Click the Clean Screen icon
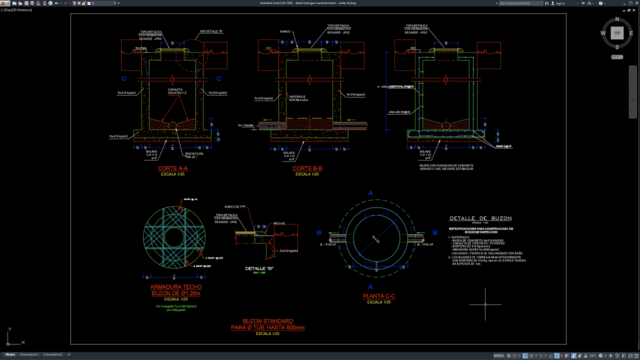The image size is (640, 360). 630,356
